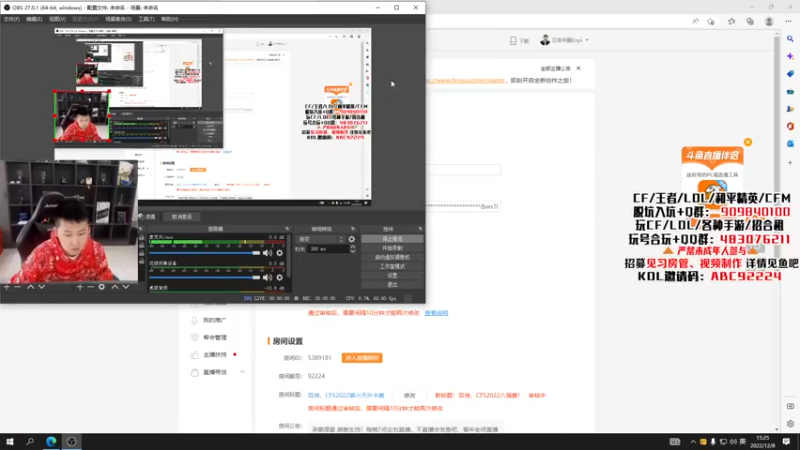This screenshot has height=450, width=800.
Task: Adjust the microphone volume slider
Action: [x=205, y=253]
